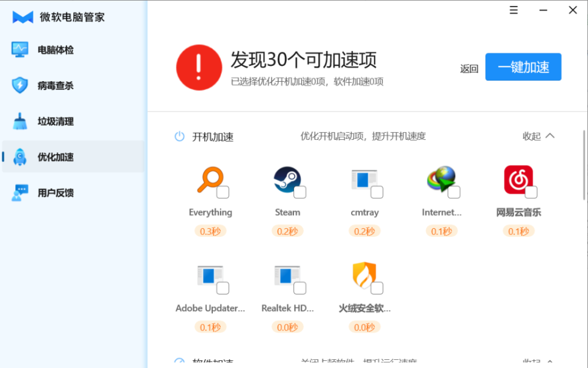Click the 开机加速 power icon
588x368 pixels.
(179, 136)
